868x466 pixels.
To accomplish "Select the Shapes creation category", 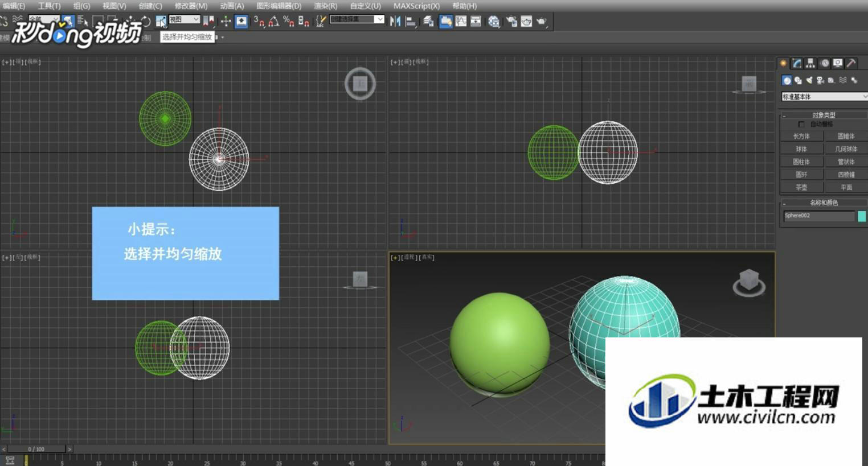I will pyautogui.click(x=799, y=80).
